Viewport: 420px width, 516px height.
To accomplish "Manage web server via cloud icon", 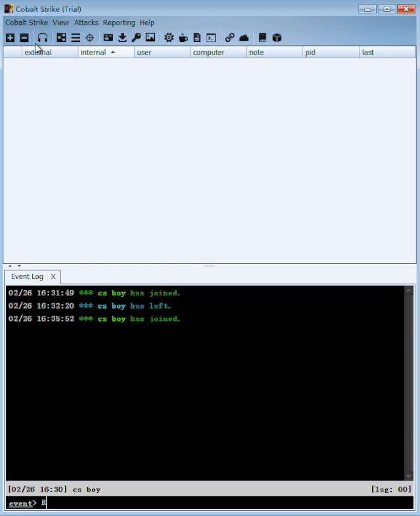I will point(243,37).
